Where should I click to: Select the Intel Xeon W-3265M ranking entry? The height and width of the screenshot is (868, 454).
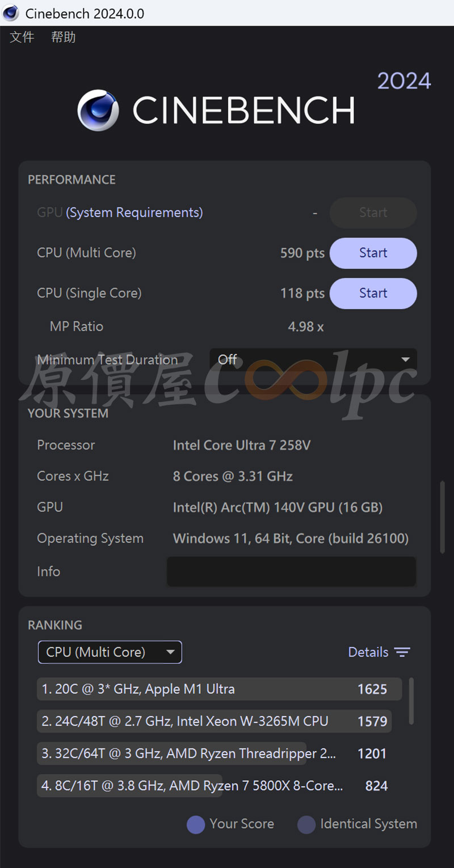[x=215, y=721]
